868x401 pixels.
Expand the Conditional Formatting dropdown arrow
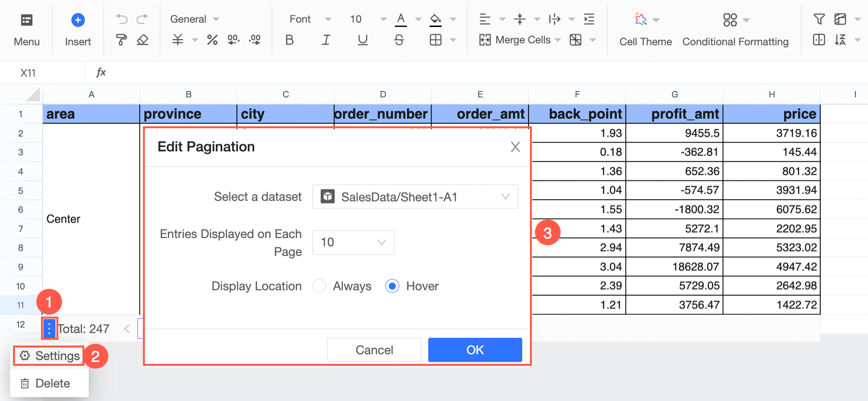(746, 20)
